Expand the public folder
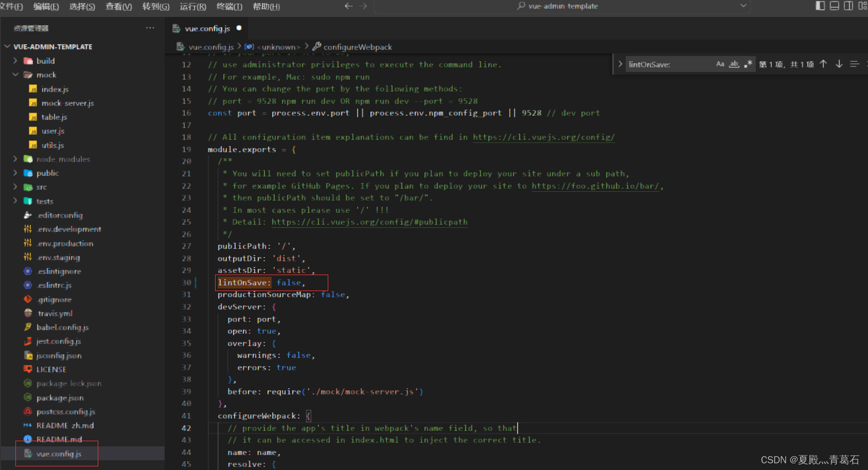 (47, 173)
